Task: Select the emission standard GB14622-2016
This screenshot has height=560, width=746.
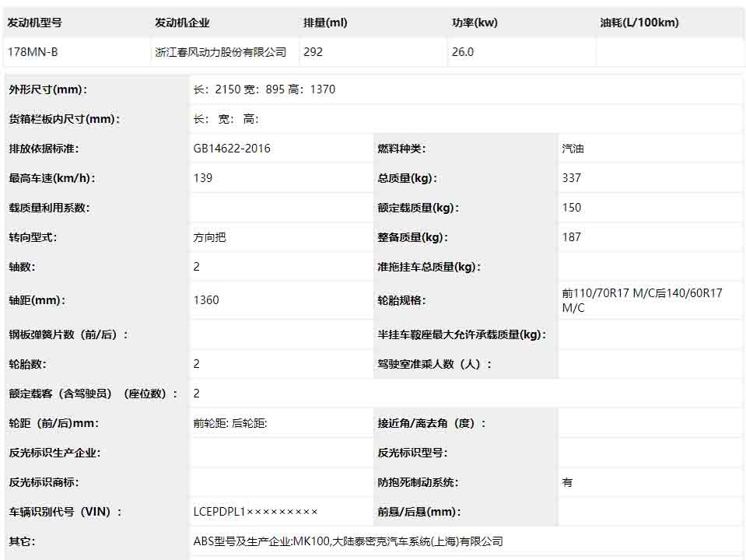Action: pyautogui.click(x=232, y=149)
